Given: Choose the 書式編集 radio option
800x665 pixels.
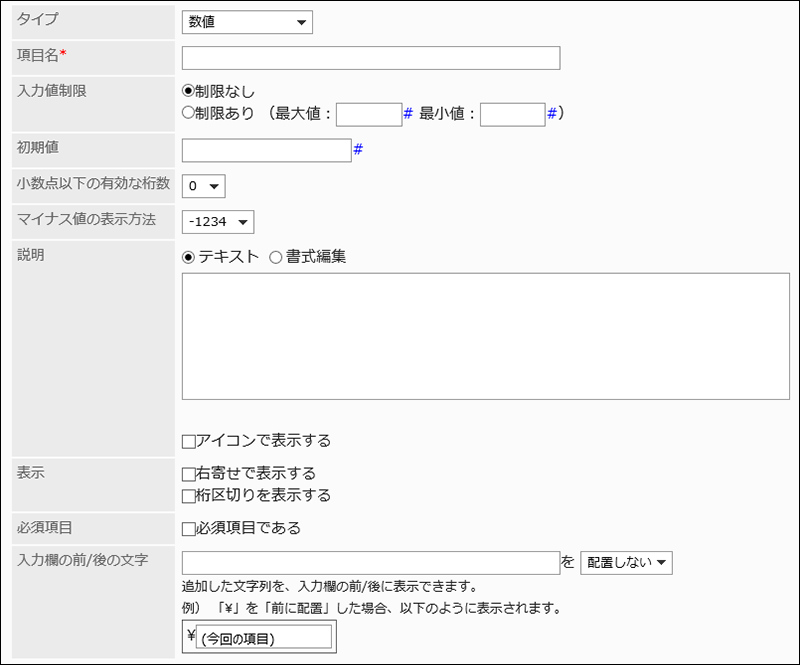Looking at the screenshot, I should tap(276, 257).
